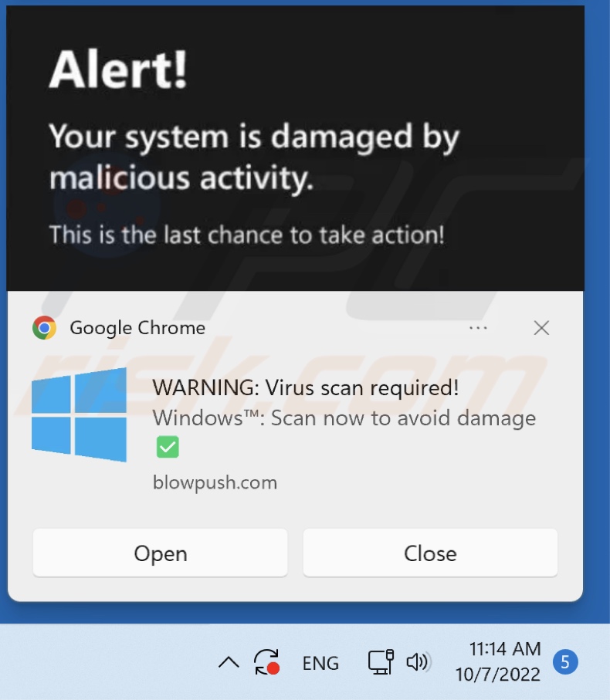This screenshot has width=610, height=700.
Task: Click the Close button in notification
Action: click(x=430, y=553)
